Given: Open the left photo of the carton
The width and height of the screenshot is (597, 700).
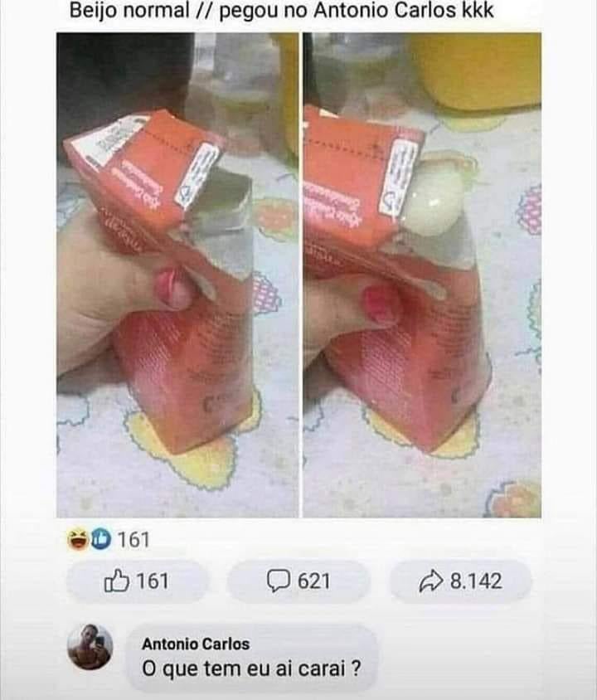Looking at the screenshot, I should (x=177, y=275).
